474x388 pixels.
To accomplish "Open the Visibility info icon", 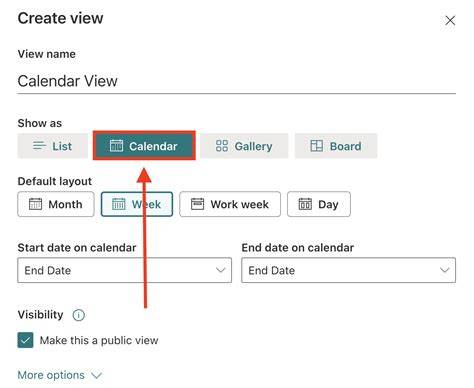I will [x=79, y=315].
